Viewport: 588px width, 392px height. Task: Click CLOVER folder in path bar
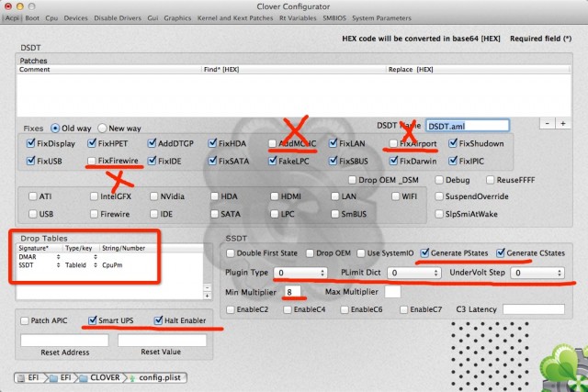click(100, 377)
